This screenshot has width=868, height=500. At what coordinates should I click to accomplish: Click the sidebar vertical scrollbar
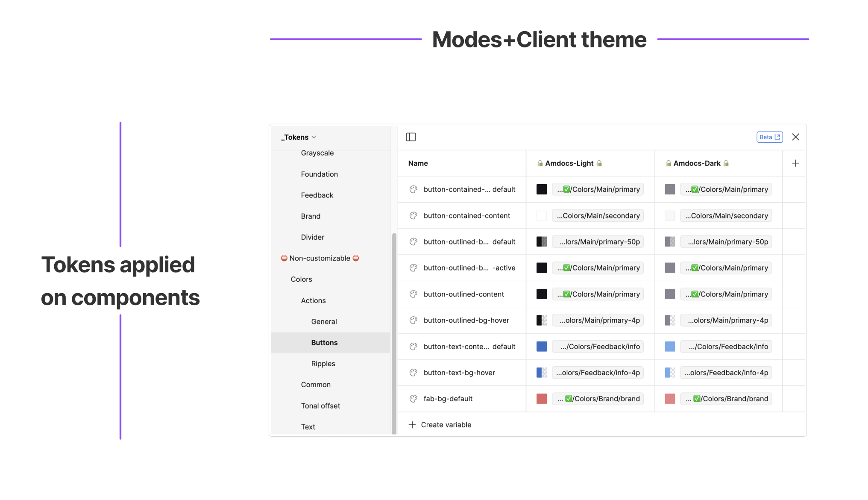tap(394, 333)
